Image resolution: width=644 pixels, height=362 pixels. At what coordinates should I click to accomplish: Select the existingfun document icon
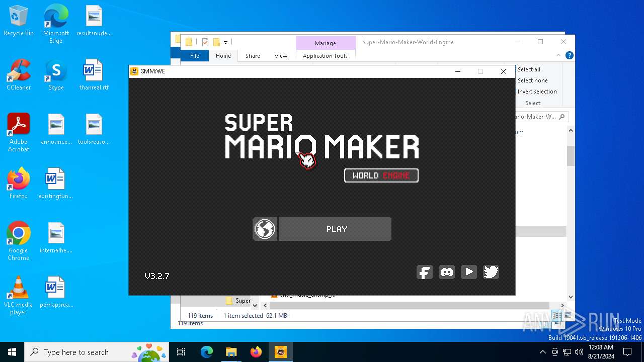pos(56,184)
